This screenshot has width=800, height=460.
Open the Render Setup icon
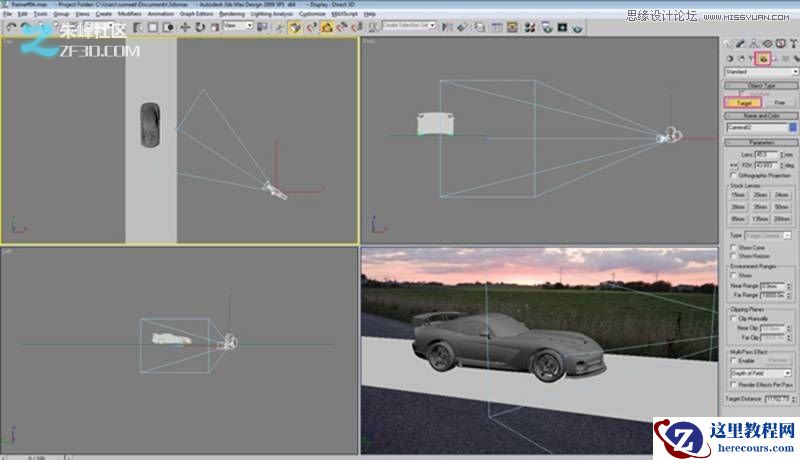pyautogui.click(x=547, y=27)
